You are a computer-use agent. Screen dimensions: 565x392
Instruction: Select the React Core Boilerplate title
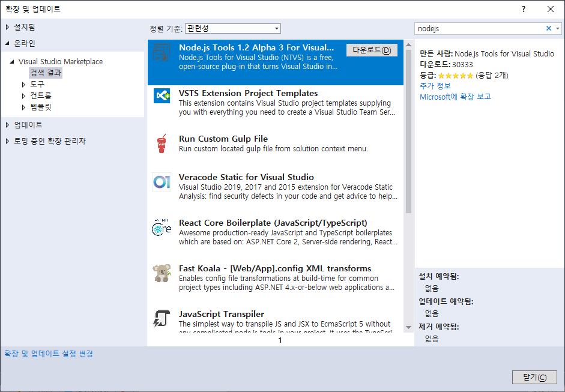(x=273, y=223)
